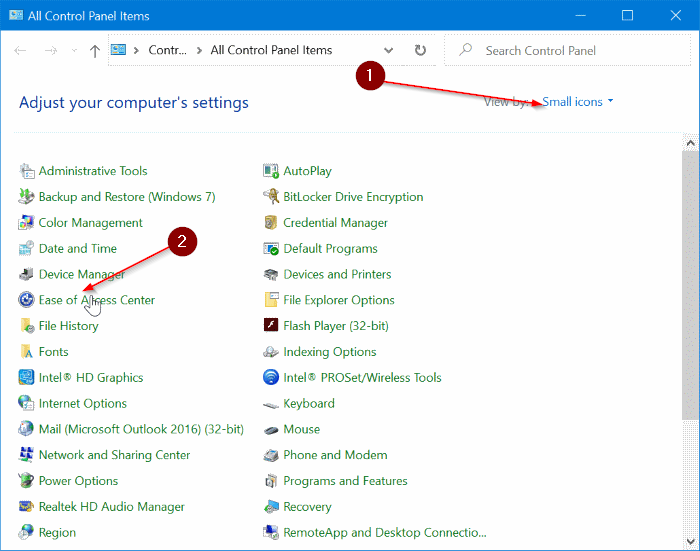This screenshot has height=551, width=700.
Task: Click the Intel HD Graphics icon
Action: coord(26,378)
